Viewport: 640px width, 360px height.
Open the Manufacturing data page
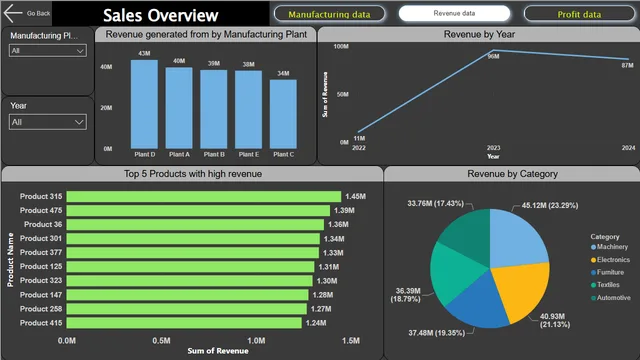pos(329,14)
